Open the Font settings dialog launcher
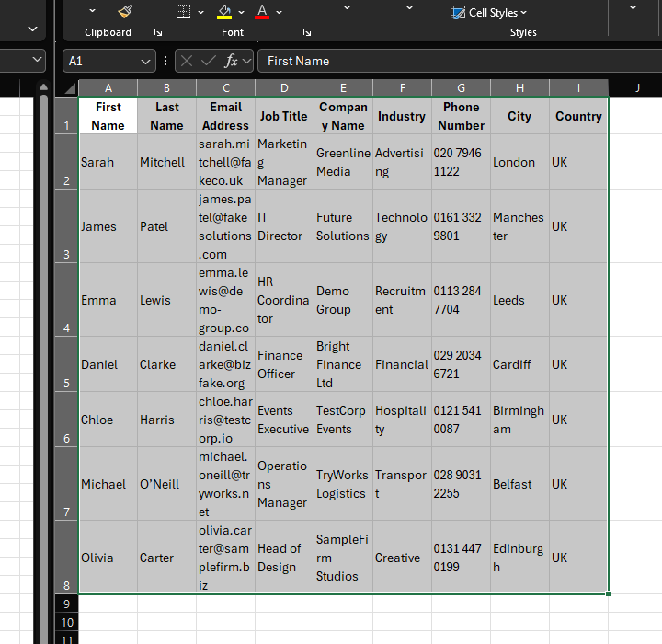The image size is (662, 644). pyautogui.click(x=307, y=32)
